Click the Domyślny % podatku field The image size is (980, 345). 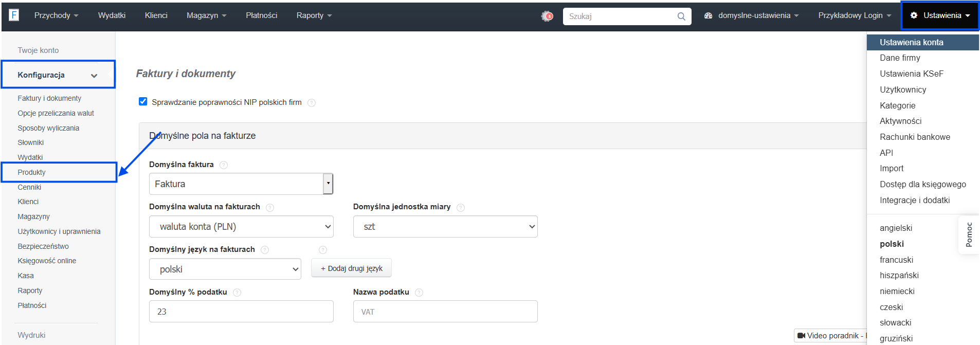click(x=241, y=312)
